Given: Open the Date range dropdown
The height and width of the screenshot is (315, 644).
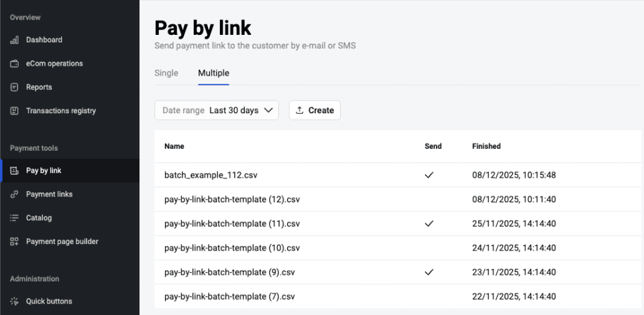Looking at the screenshot, I should pos(216,111).
